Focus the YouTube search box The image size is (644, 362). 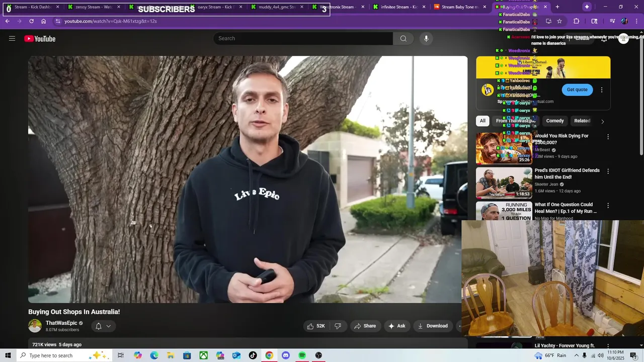(x=303, y=39)
